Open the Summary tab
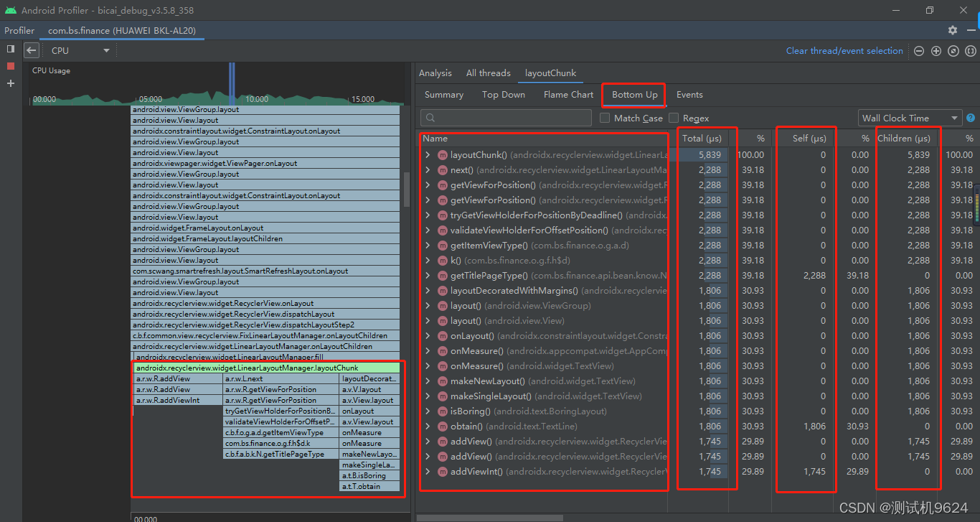 pyautogui.click(x=444, y=95)
